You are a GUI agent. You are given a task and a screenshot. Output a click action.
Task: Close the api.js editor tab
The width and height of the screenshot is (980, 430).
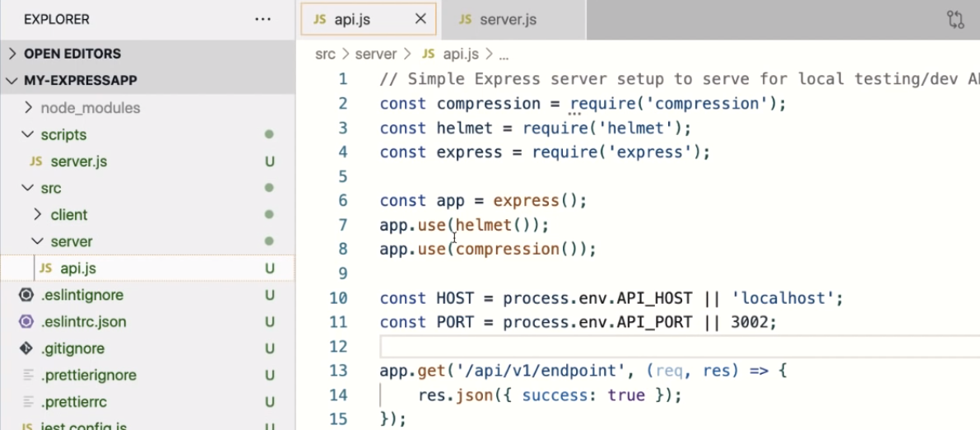(x=420, y=20)
